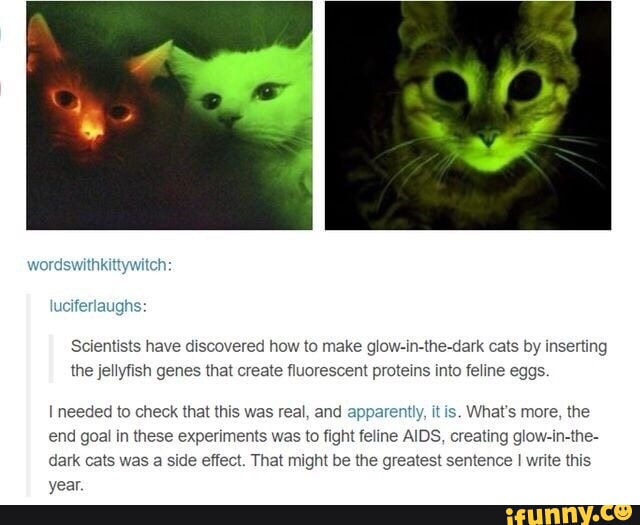The width and height of the screenshot is (640, 525).
Task: Click the quoted text about jellyfish genes
Action: 339,358
